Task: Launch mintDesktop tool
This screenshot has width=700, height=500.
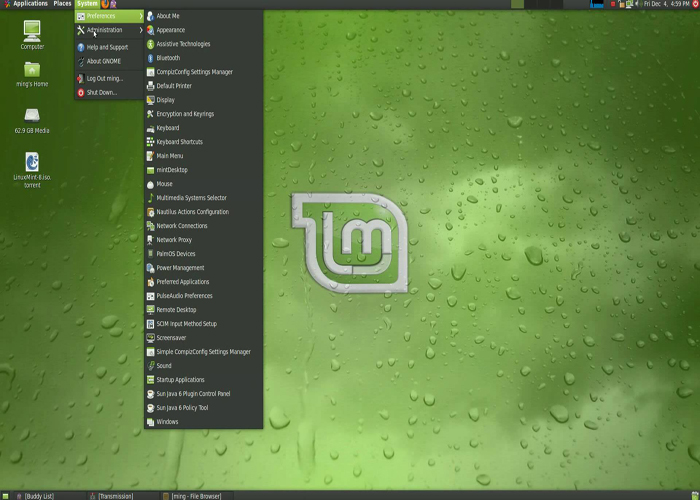Action: [203, 170]
